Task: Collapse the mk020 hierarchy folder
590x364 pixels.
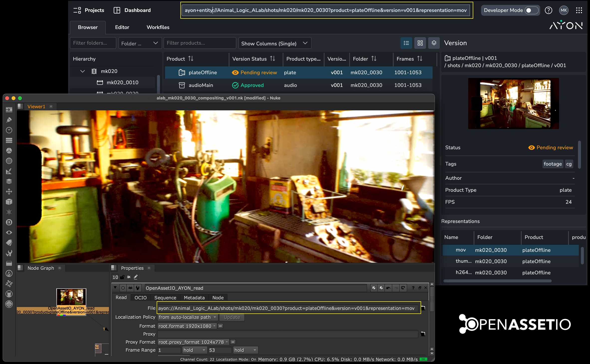Action: coord(83,71)
